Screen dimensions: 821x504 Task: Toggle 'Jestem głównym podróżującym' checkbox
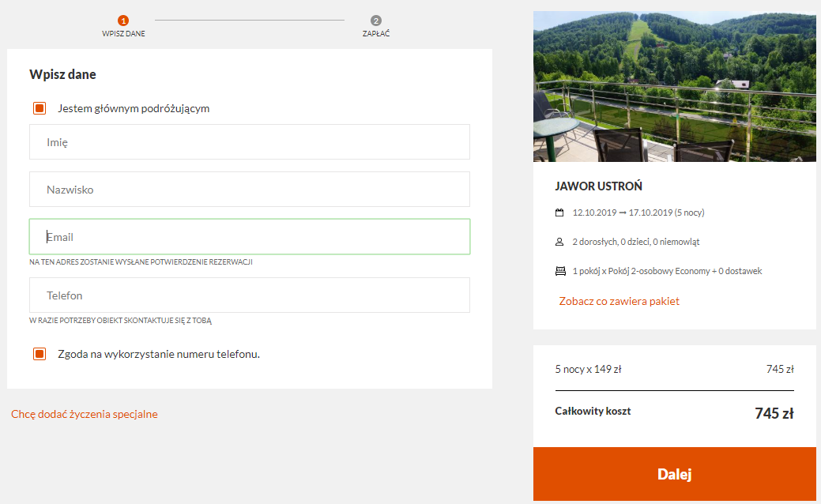pyautogui.click(x=40, y=108)
